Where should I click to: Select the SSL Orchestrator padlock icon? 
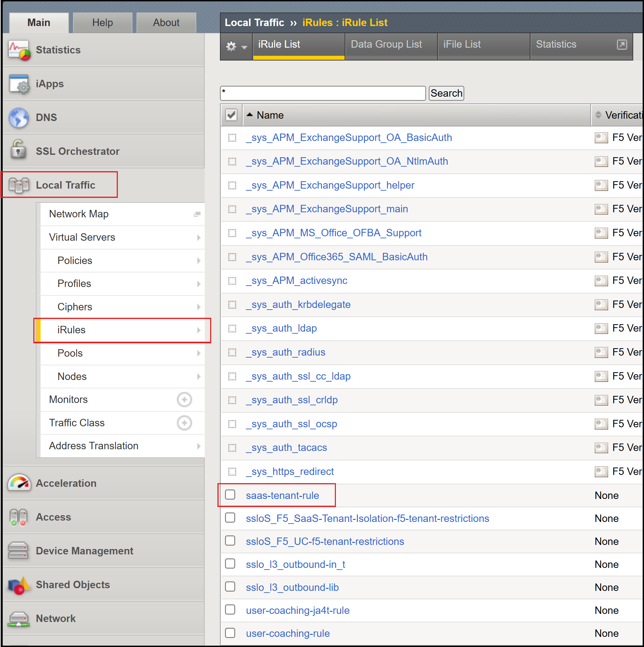(18, 149)
